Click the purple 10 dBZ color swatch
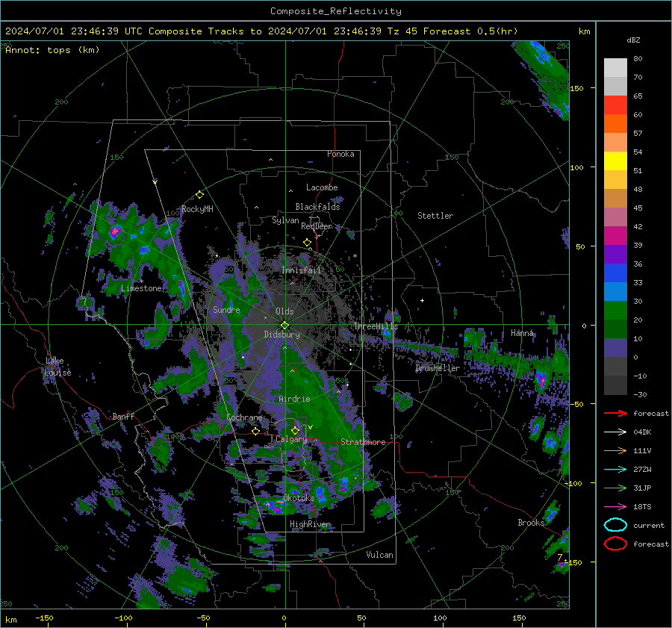672x628 pixels. click(615, 348)
